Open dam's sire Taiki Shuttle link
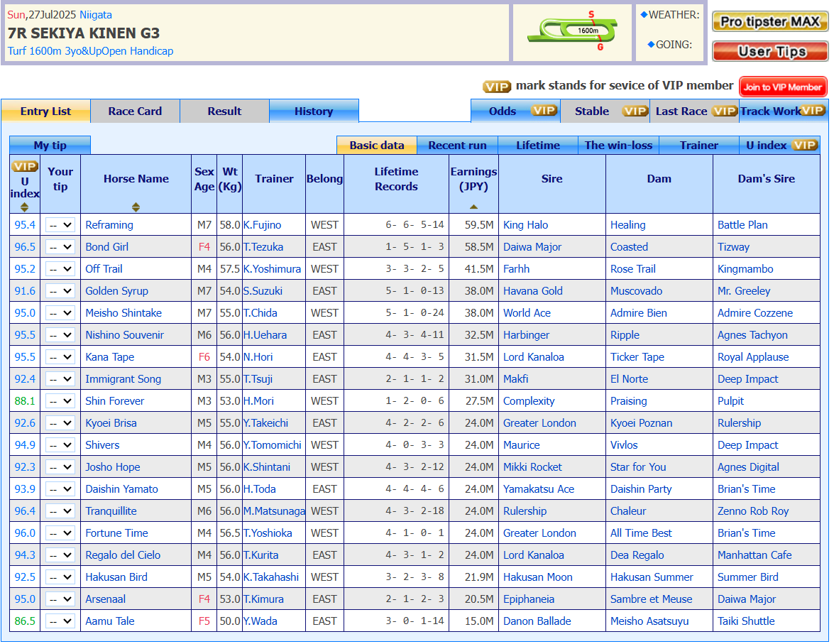 746,621
